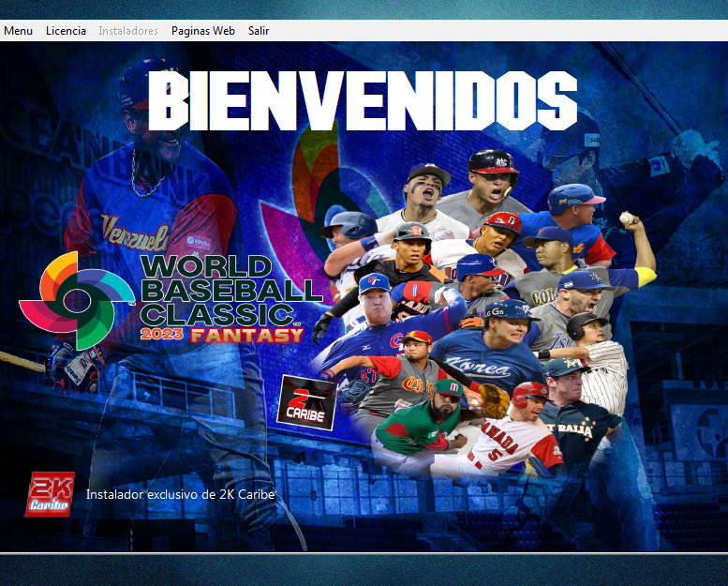The width and height of the screenshot is (728, 586).
Task: Open the Menu item in the menu bar
Action: click(x=18, y=31)
